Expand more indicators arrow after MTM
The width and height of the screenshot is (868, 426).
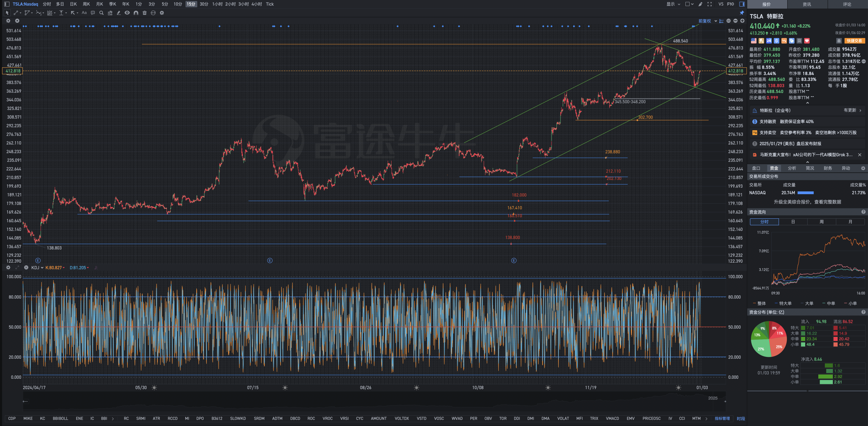pyautogui.click(x=706, y=418)
